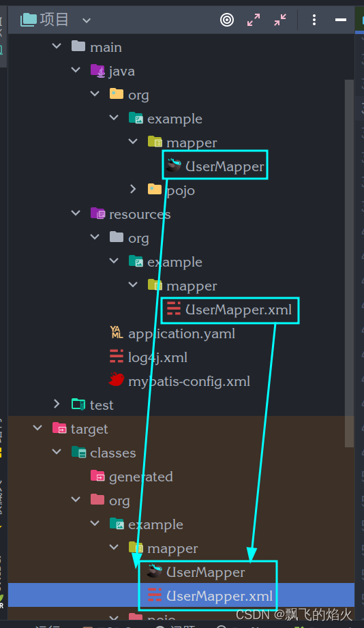Select the mapper folder under resources
The image size is (364, 628).
192,286
